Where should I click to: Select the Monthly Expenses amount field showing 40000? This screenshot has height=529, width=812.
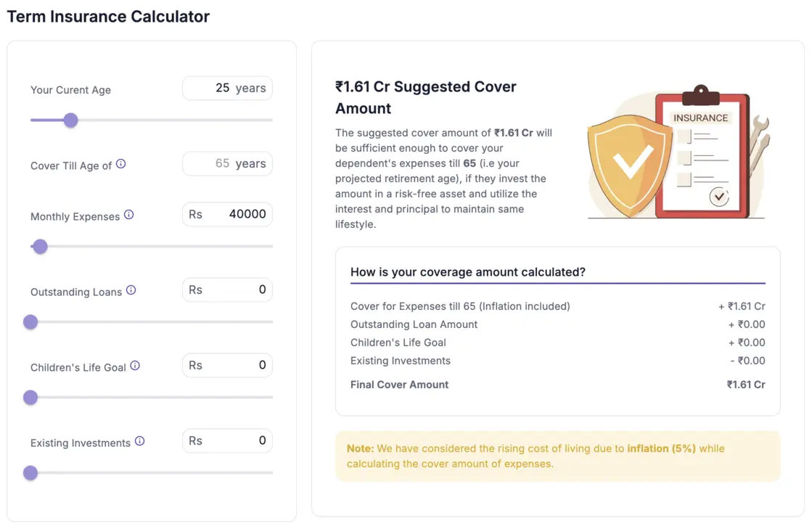[x=227, y=214]
